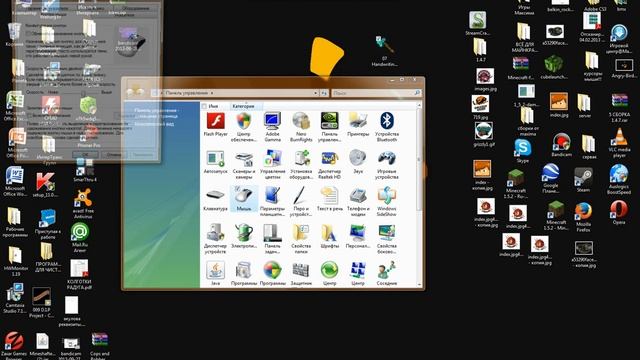640x360 pixels.
Task: Open the Keyboard (Клавиатура) item
Action: [215, 199]
